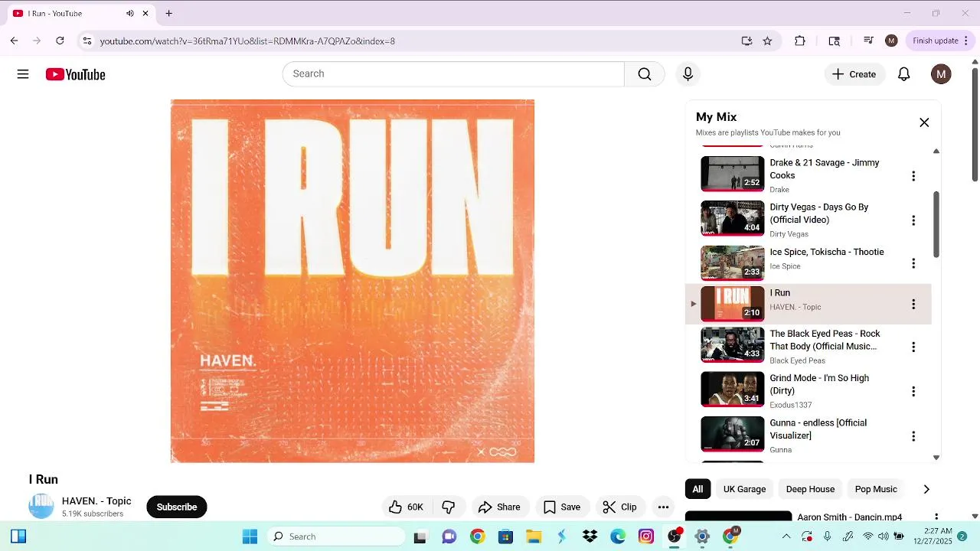This screenshot has height=551, width=980.
Task: Open the browser extensions puzzle icon
Action: tap(800, 41)
